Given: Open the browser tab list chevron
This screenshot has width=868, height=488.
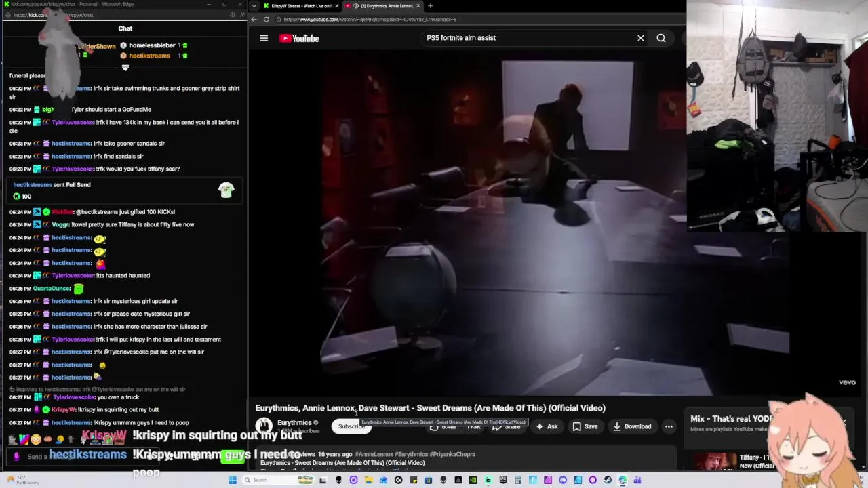Looking at the screenshot, I should pos(254,6).
